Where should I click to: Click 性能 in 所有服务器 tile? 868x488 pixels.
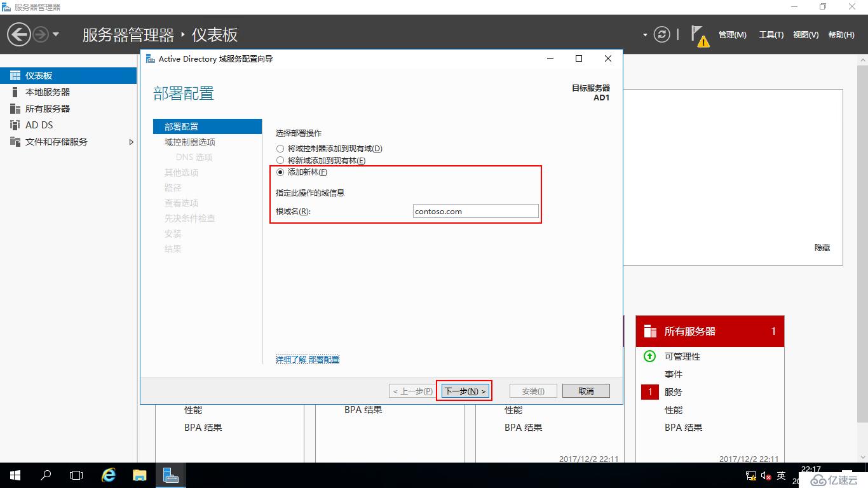(x=674, y=410)
